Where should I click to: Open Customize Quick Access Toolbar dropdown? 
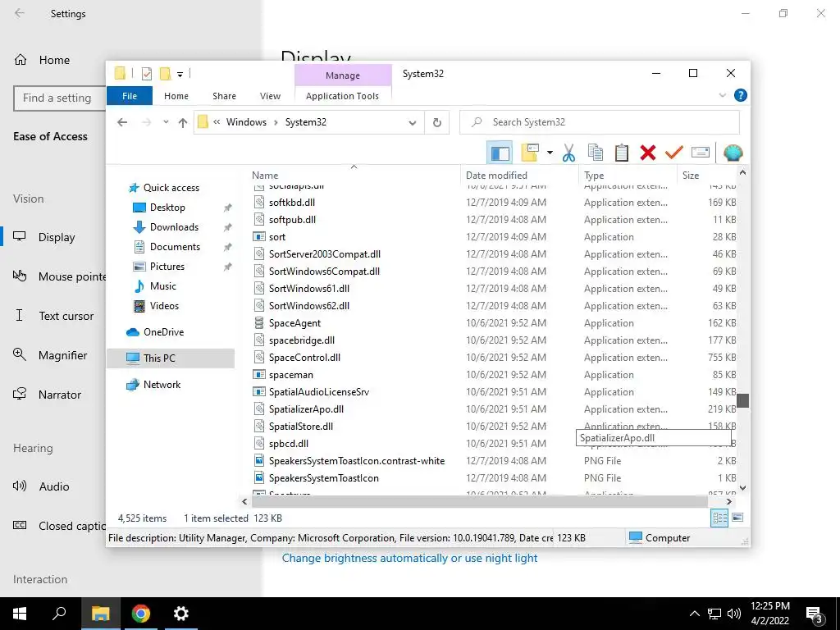(180, 75)
